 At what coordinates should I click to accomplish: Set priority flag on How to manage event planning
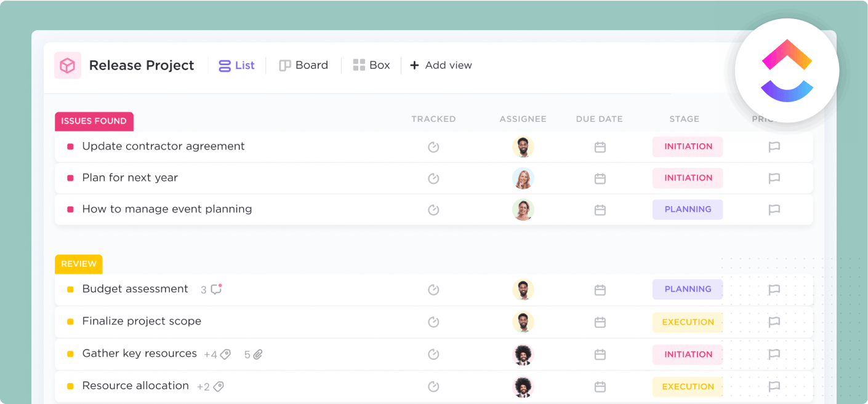[x=774, y=210]
